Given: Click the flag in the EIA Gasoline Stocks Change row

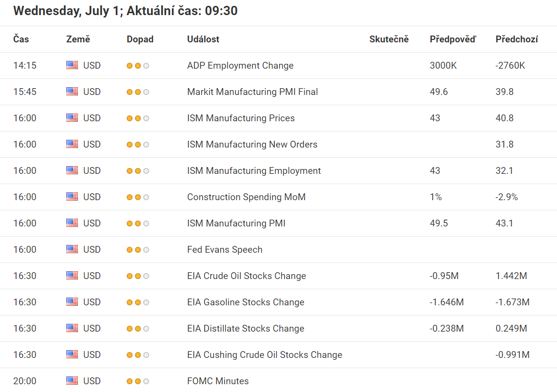Looking at the screenshot, I should tap(72, 302).
